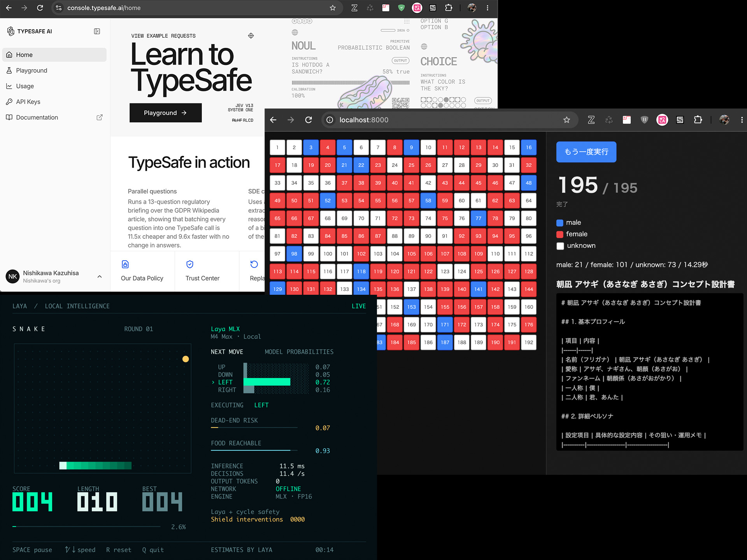Go back in the localhost browser window

pyautogui.click(x=273, y=120)
